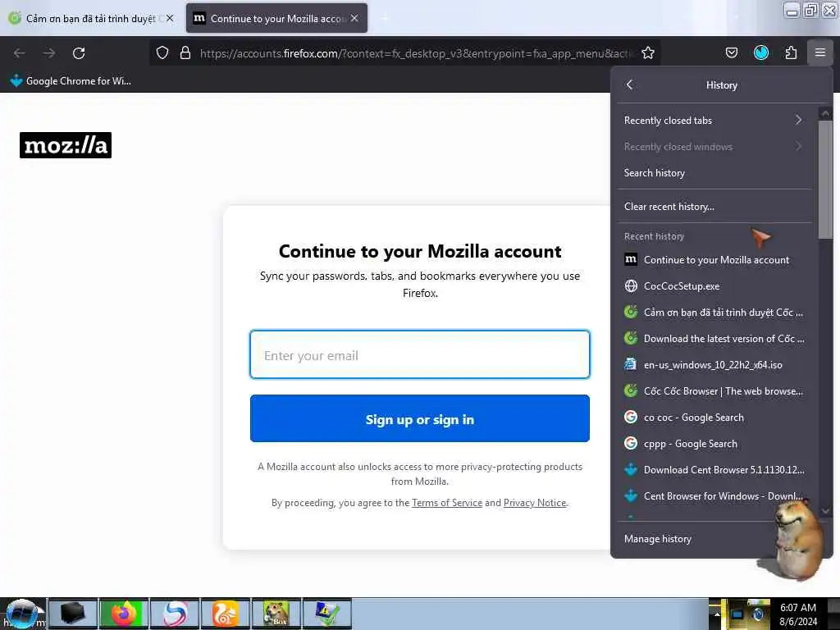Open Cent Browser for Windows history entry

click(x=714, y=496)
